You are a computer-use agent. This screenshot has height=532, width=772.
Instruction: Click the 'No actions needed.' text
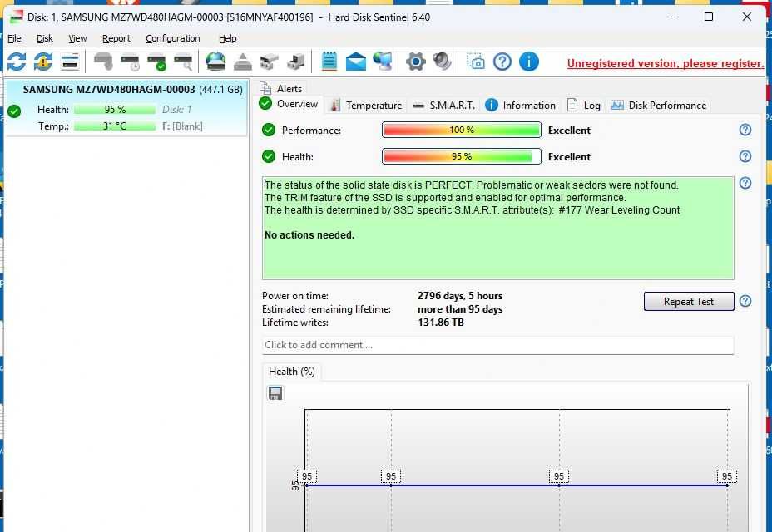(x=309, y=235)
